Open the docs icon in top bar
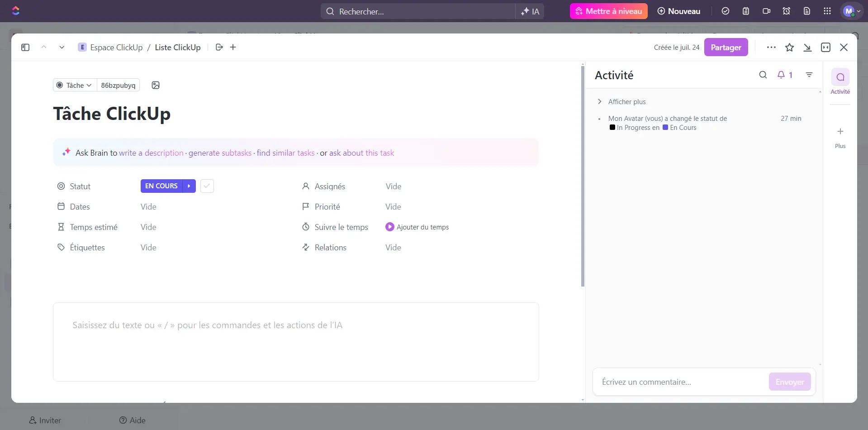Viewport: 868px width, 430px height. pyautogui.click(x=807, y=11)
